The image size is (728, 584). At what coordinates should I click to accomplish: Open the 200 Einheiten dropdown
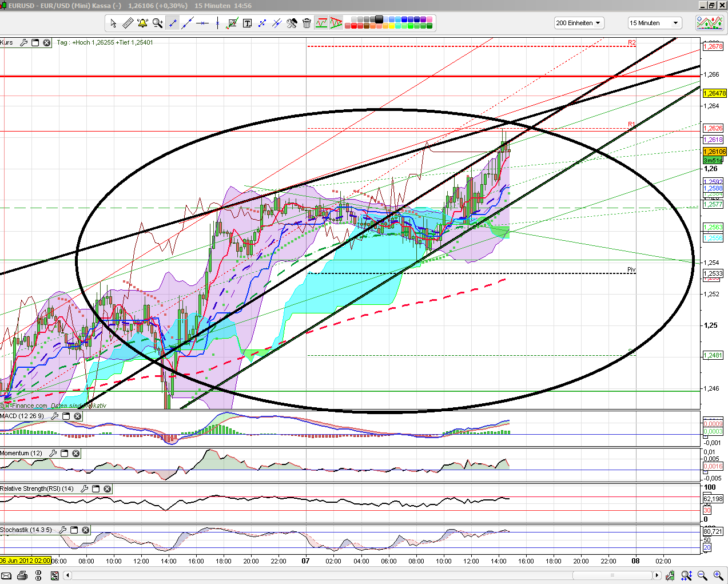point(579,23)
